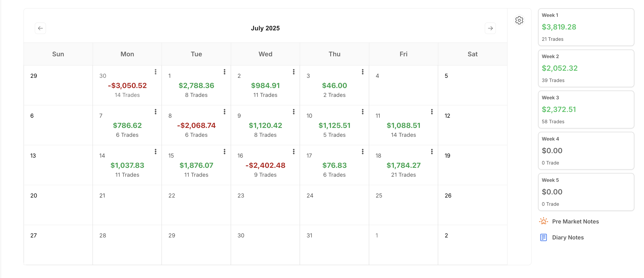Open three-dot options for July 3
Viewport: 644px width, 278px height.
coord(363,72)
